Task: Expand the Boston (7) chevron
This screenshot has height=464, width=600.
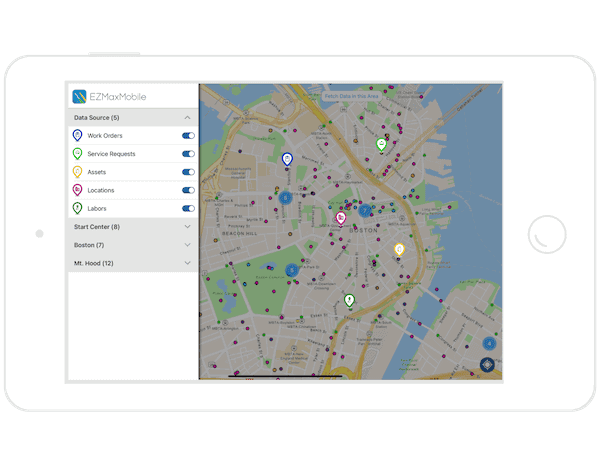Action: (187, 245)
